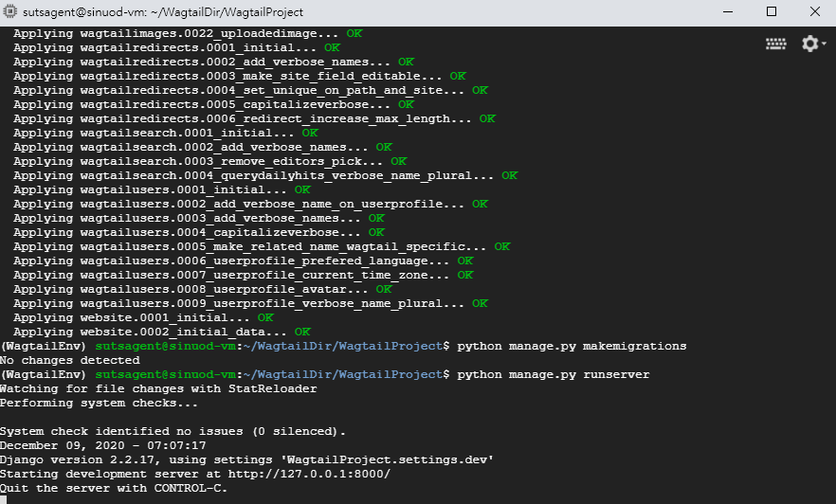Click 'wagtailimages.0022_uploadedimage' migration line
836x504 pixels.
click(x=188, y=33)
